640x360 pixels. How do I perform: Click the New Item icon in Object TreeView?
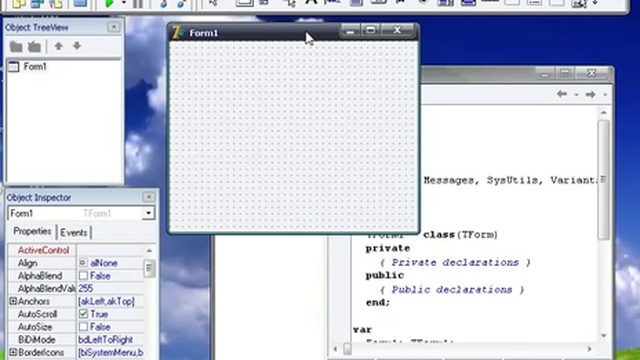[16, 47]
